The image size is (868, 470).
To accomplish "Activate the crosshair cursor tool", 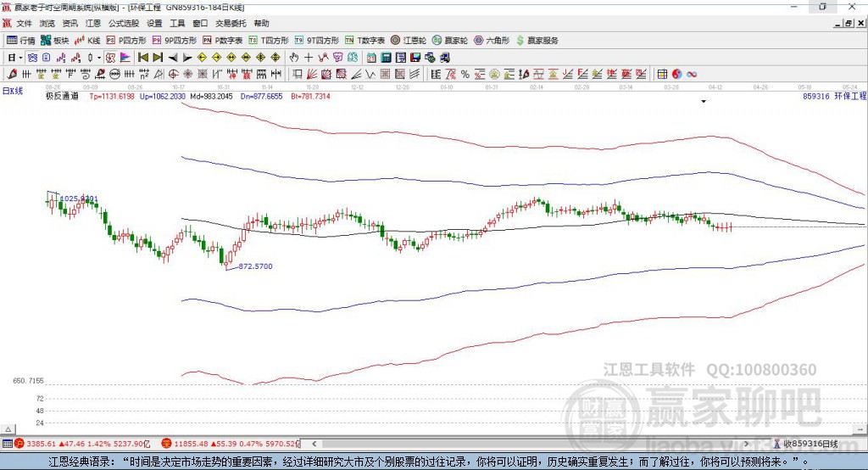I will (x=309, y=58).
